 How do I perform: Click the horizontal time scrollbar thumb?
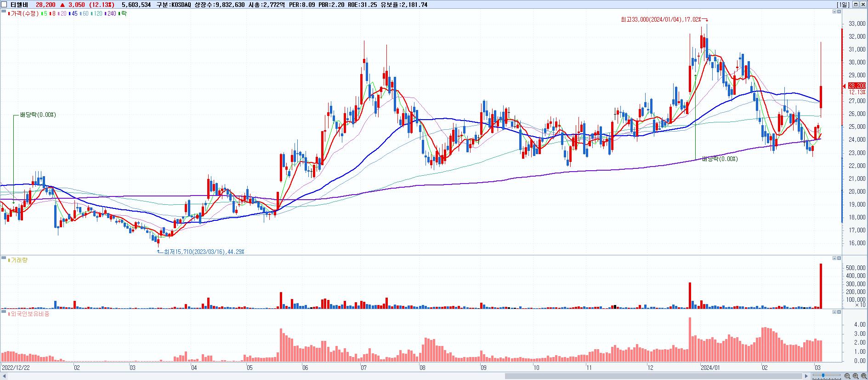pos(653,376)
